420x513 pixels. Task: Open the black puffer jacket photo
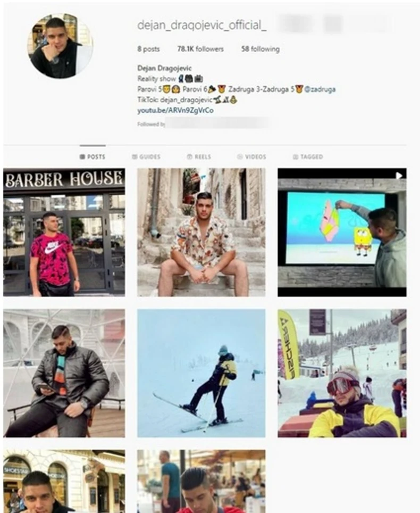(64, 373)
